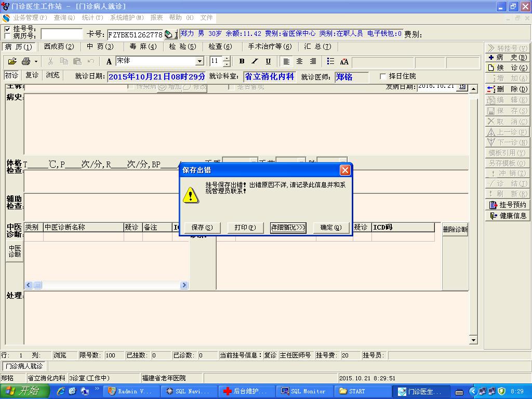Screen dimensions: 532x399
Task: Open 挂号预约 in sidebar
Action: 508,205
